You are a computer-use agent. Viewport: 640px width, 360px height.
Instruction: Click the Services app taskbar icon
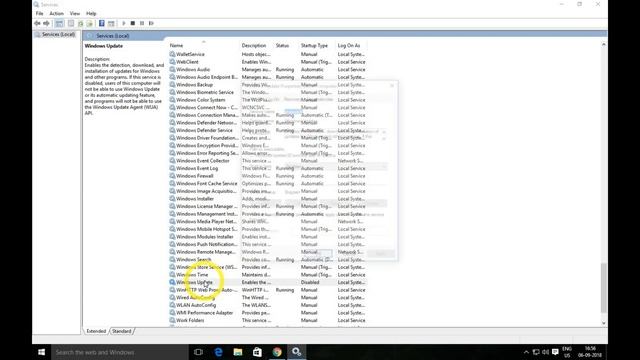[x=297, y=352]
